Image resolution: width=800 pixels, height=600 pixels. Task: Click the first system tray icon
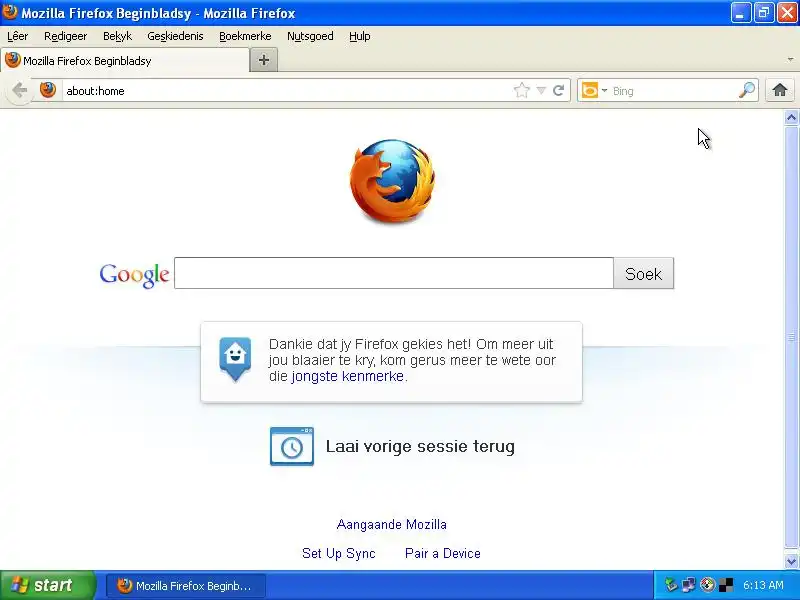(x=671, y=585)
